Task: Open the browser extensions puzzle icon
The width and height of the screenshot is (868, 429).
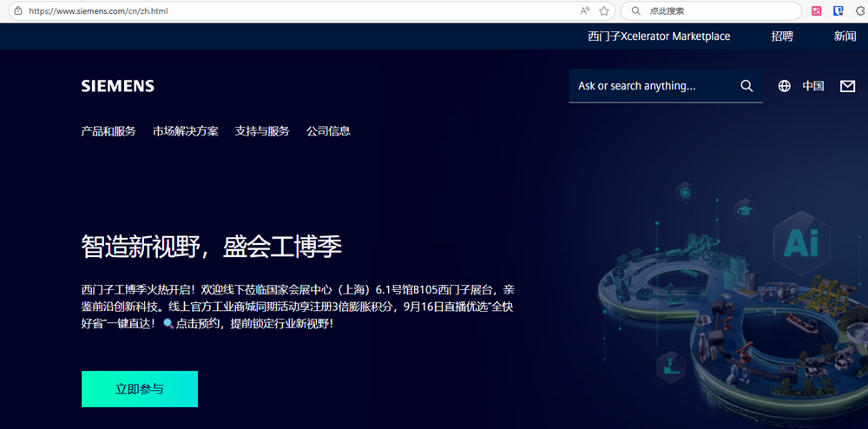Action: click(x=859, y=11)
